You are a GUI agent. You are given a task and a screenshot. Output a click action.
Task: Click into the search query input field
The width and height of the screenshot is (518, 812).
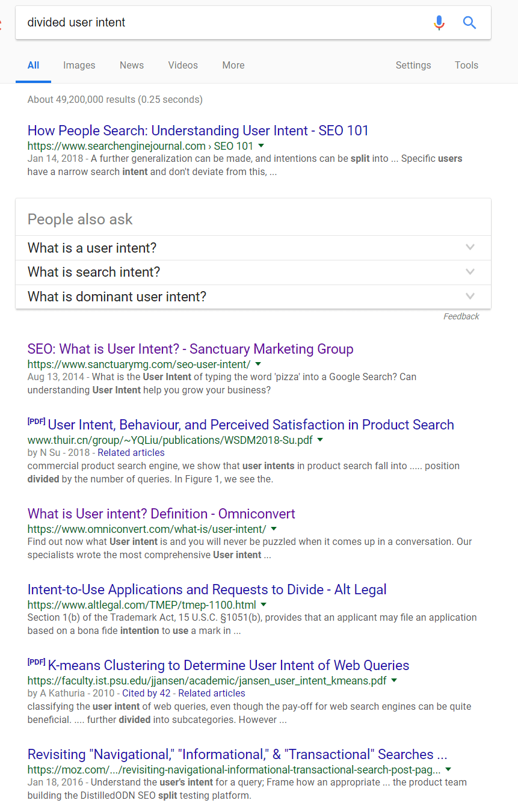click(x=223, y=23)
